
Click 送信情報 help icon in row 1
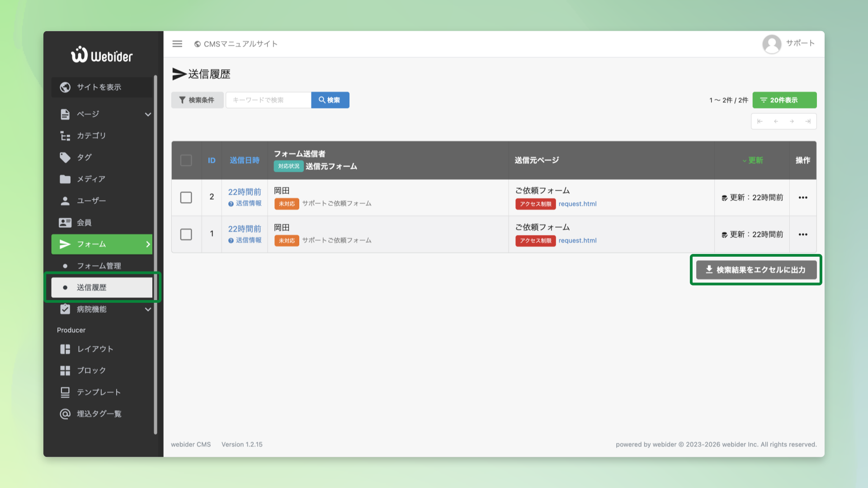click(231, 241)
